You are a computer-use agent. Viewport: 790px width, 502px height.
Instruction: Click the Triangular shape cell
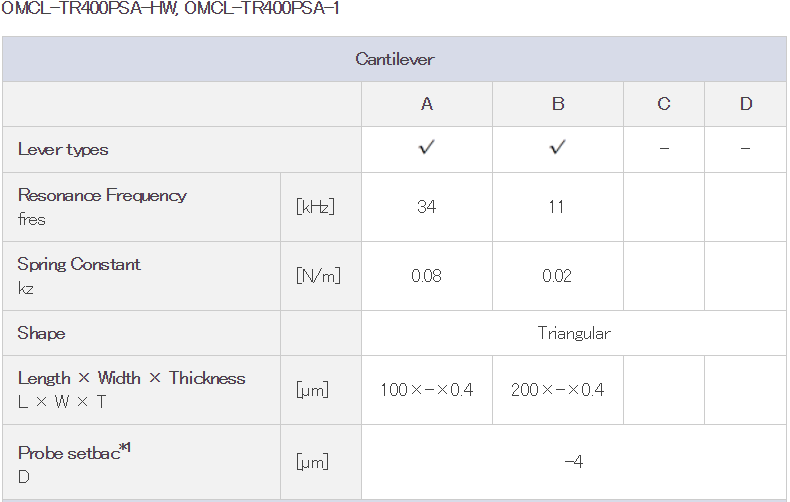tap(574, 333)
